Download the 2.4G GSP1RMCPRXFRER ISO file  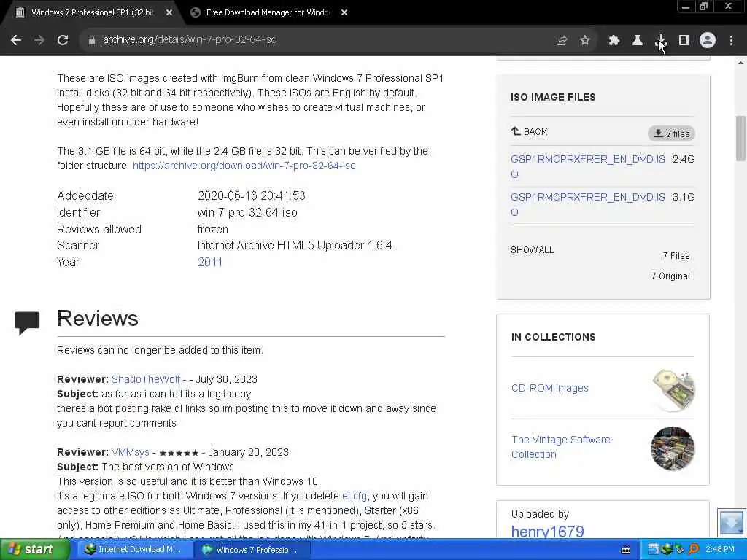[x=588, y=166]
